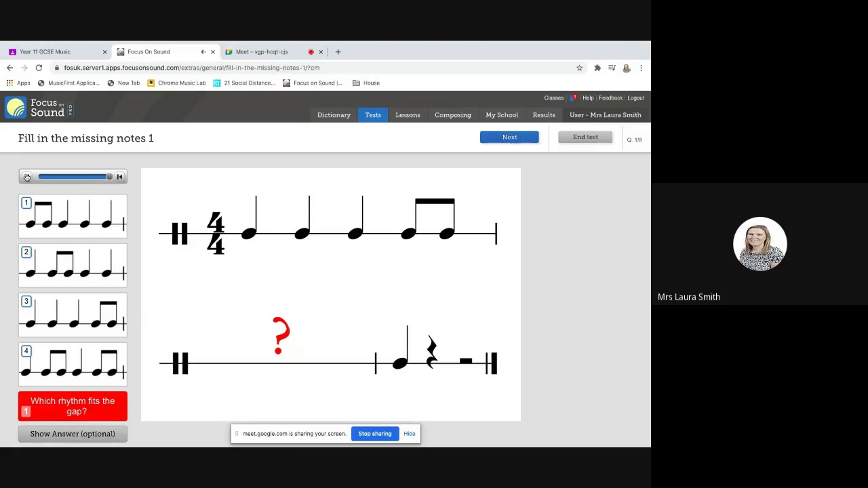
Task: Open the browser extensions puzzle icon
Action: pos(597,68)
